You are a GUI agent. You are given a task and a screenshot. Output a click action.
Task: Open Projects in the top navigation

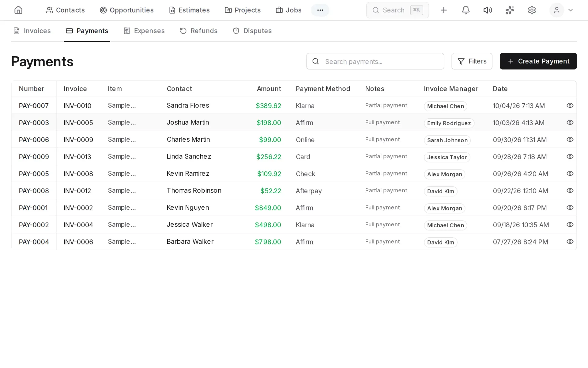(x=243, y=10)
